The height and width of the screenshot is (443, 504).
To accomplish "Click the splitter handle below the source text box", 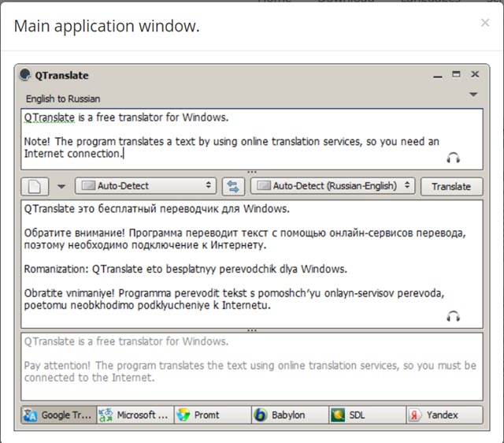I will (x=252, y=172).
